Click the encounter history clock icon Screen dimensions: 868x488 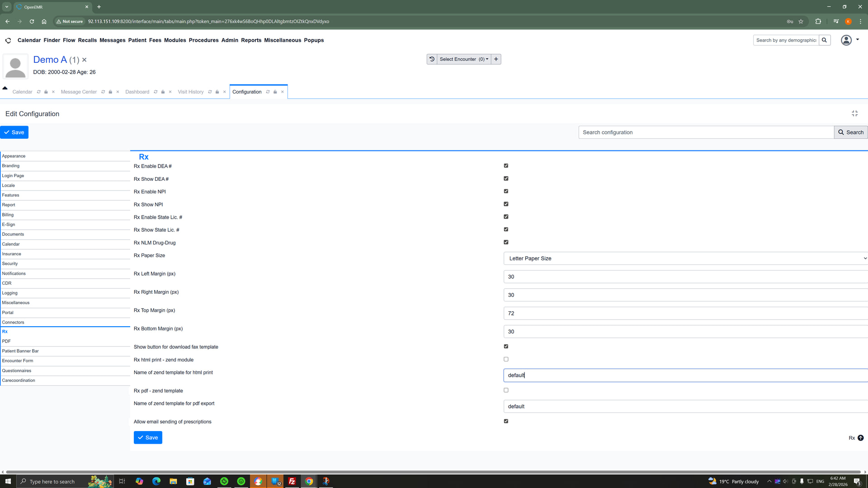tap(432, 59)
